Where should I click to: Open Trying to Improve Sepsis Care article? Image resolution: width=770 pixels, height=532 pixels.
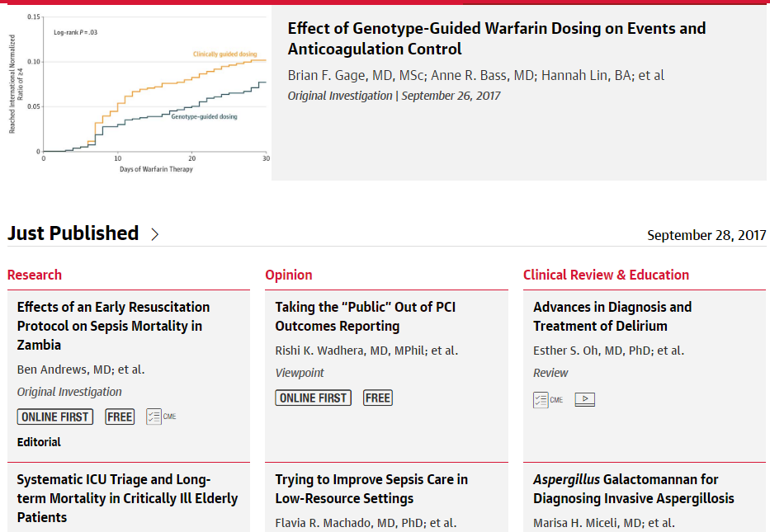[x=371, y=489]
